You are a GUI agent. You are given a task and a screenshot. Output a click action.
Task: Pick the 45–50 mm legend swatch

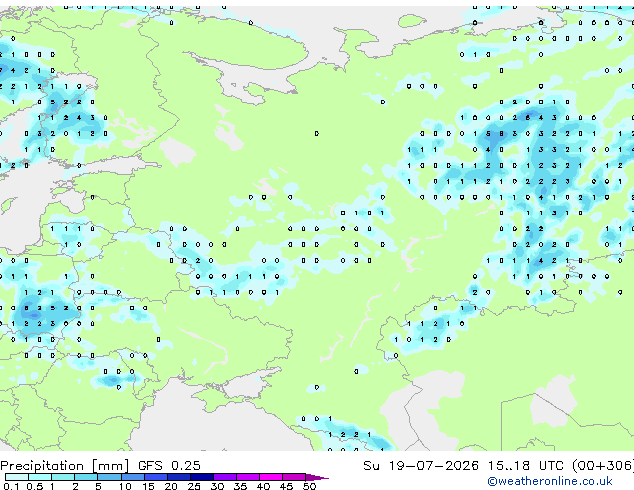[x=294, y=477]
